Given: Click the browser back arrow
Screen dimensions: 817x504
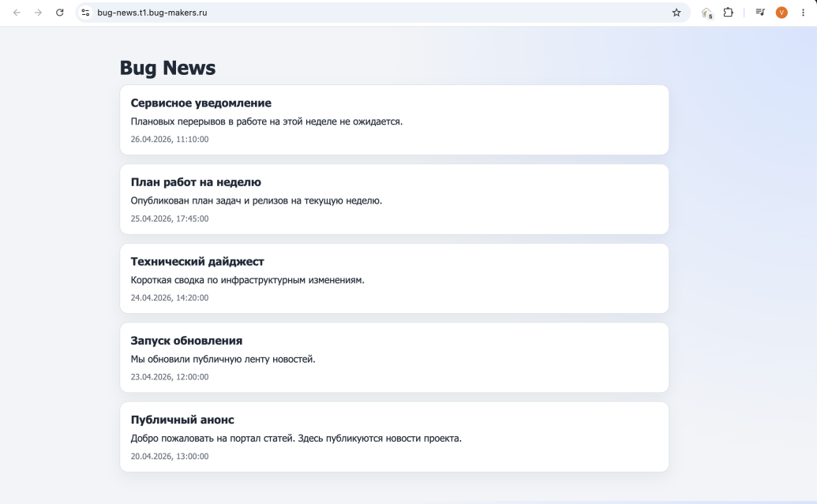Looking at the screenshot, I should 17,13.
